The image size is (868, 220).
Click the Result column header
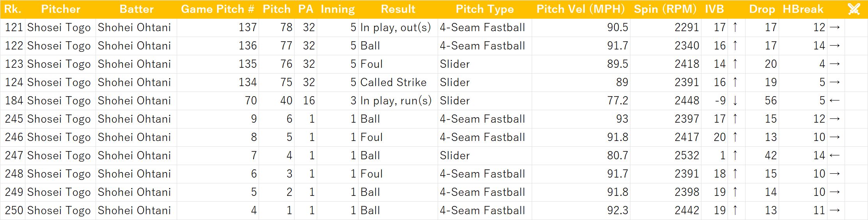tap(398, 9)
